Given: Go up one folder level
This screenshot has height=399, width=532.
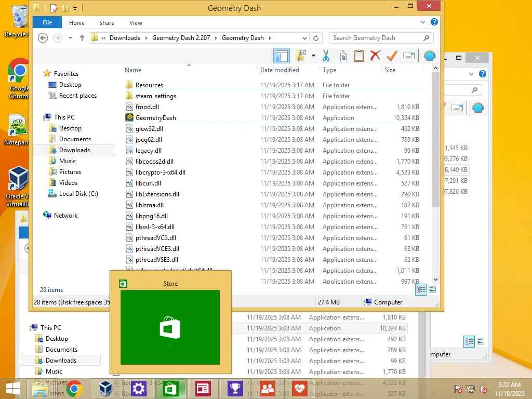Looking at the screenshot, I should pos(82,38).
